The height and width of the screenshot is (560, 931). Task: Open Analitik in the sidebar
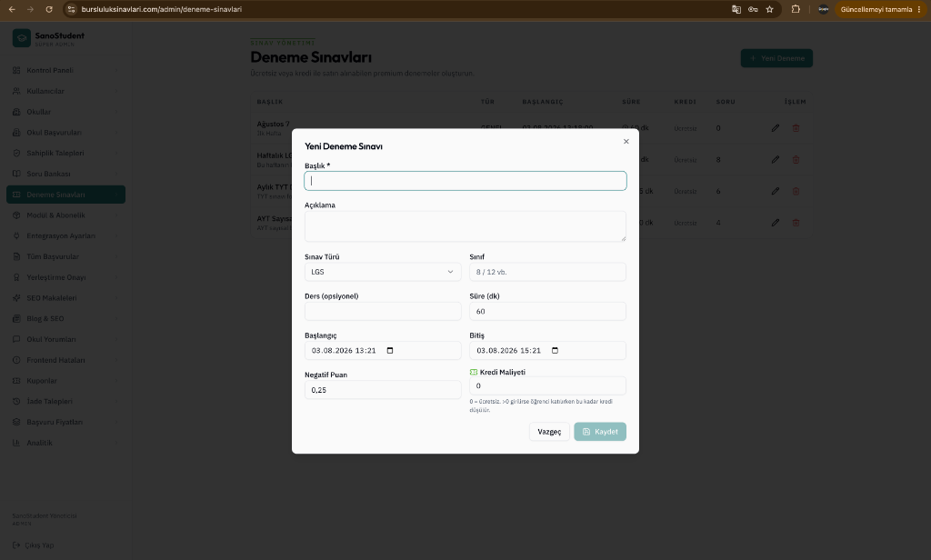(x=65, y=443)
